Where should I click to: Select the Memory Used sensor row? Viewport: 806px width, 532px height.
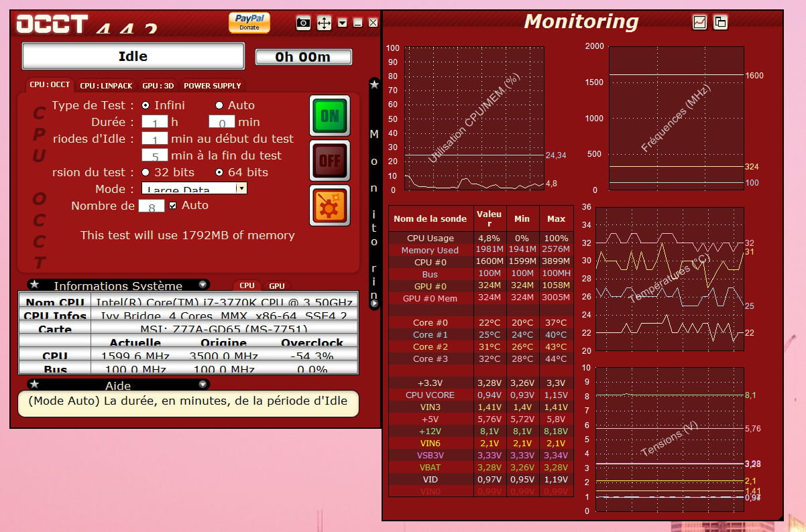click(481, 250)
